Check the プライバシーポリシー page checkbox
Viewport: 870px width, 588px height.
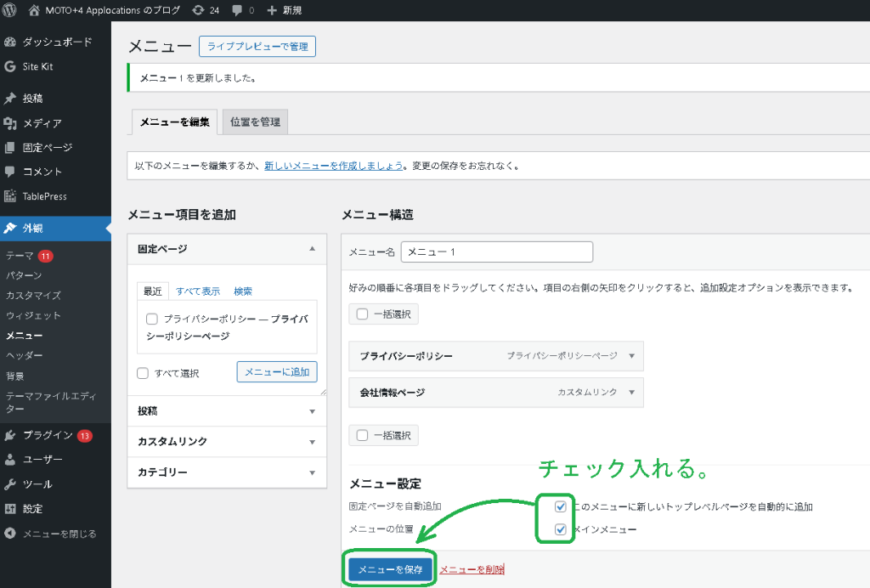pos(152,319)
